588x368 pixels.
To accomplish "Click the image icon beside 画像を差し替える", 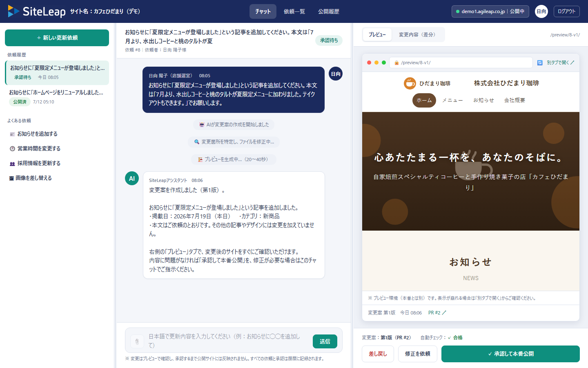I will [x=12, y=178].
